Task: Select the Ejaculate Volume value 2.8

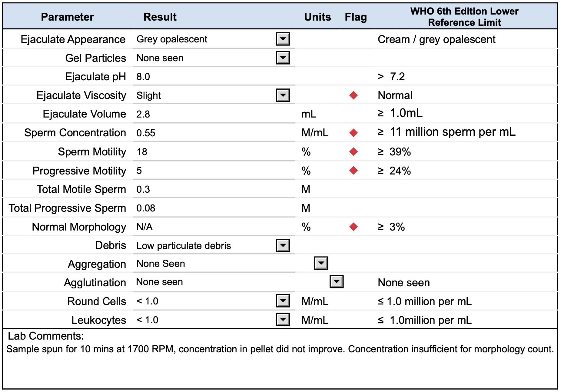Action: (143, 114)
